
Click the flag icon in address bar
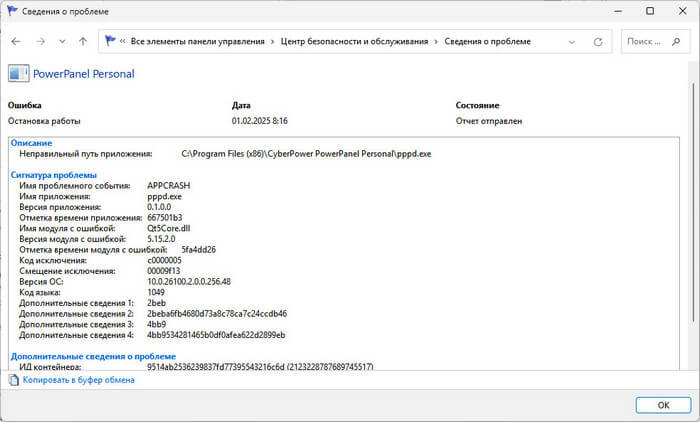pyautogui.click(x=108, y=42)
